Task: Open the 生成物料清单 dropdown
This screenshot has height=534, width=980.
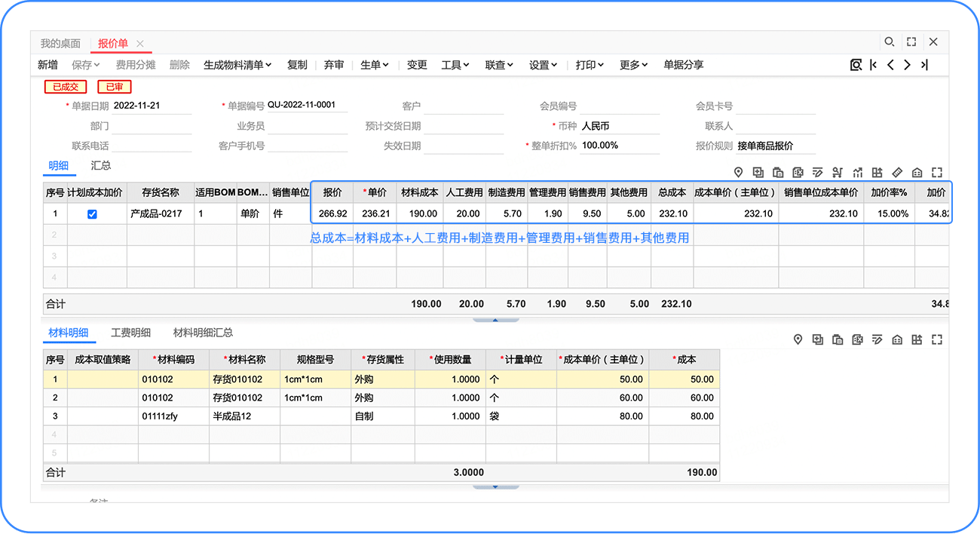Action: 237,65
